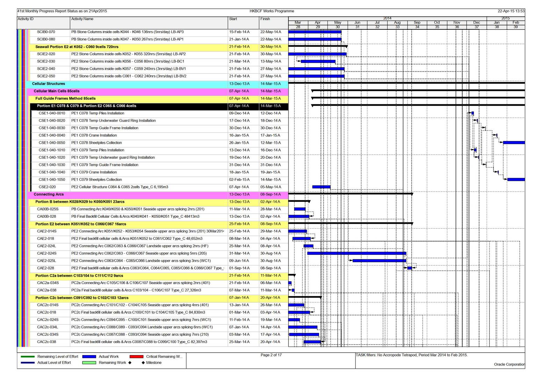Select the black 'Portion E1 C078 & C079' group row
The image size is (555, 392).
tap(159, 106)
